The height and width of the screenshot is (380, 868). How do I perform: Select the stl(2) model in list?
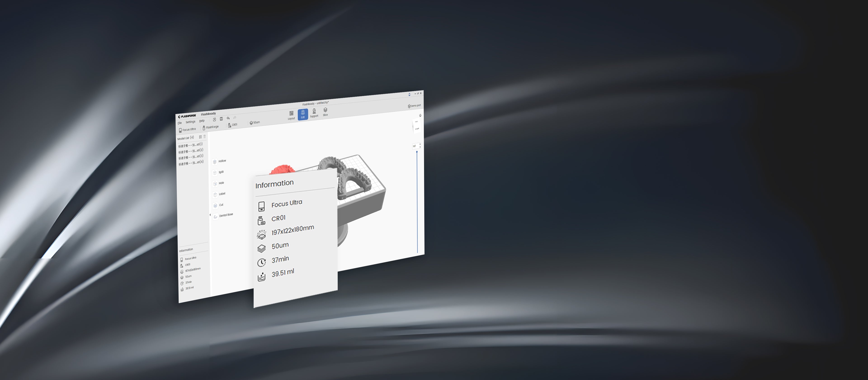(191, 151)
